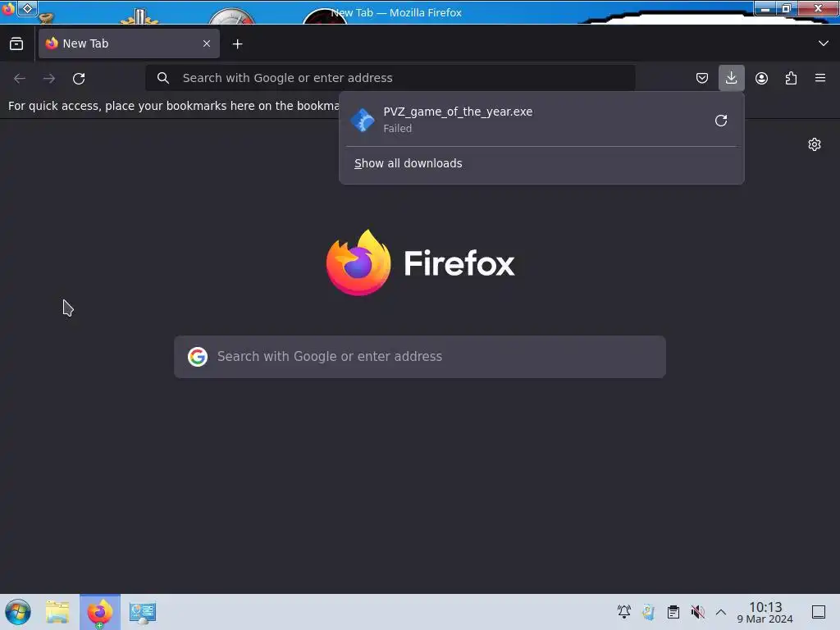Open notifications bell in system tray
The height and width of the screenshot is (630, 840).
coord(624,612)
